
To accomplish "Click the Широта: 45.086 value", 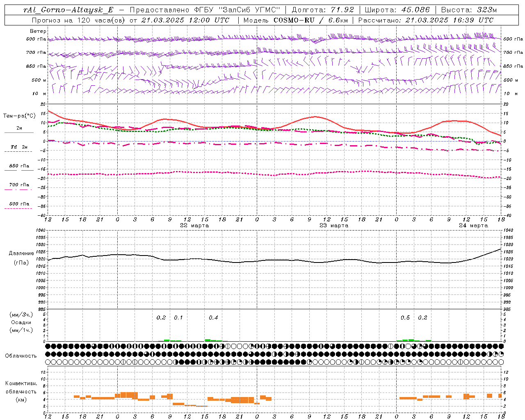I will click(x=397, y=10).
